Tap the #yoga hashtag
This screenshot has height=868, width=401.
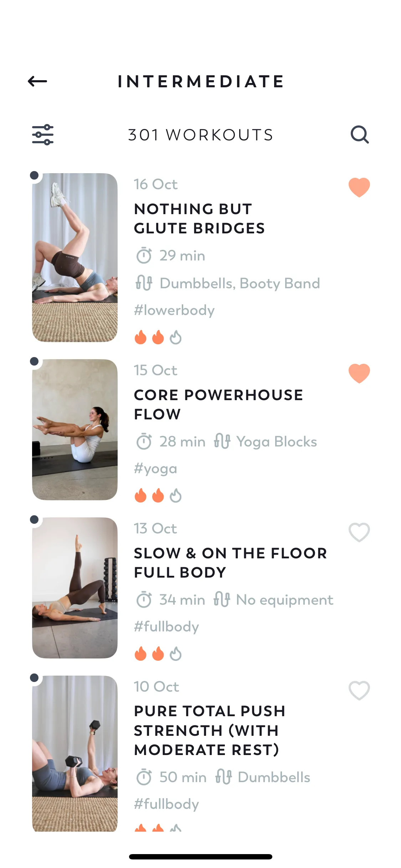click(155, 469)
